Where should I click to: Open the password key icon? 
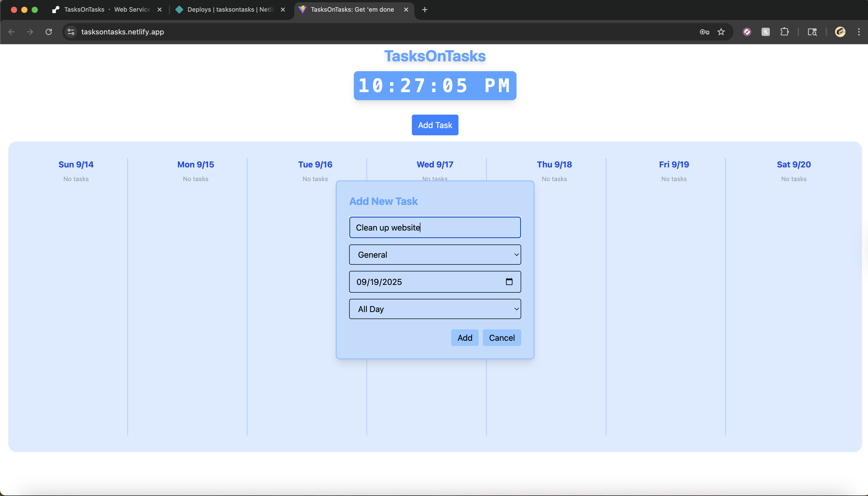[x=704, y=32]
